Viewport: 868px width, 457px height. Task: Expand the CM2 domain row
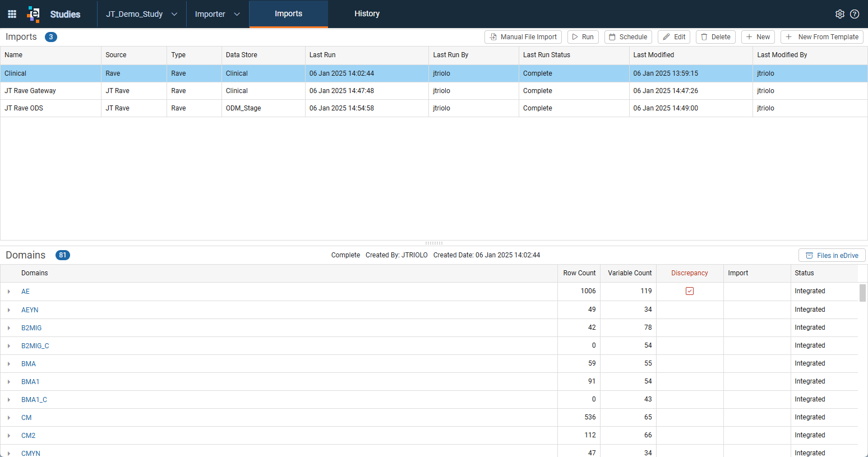(9, 436)
